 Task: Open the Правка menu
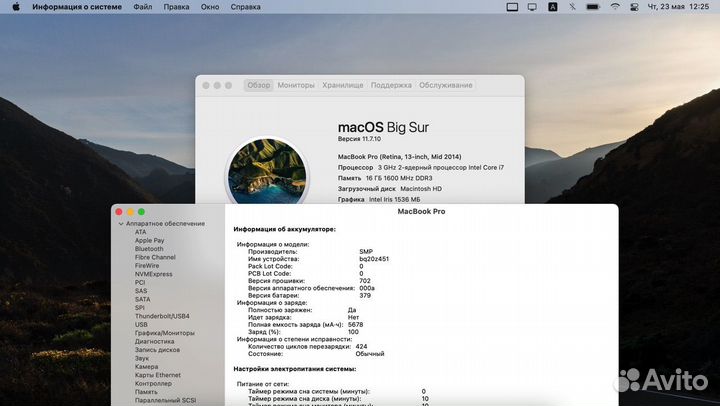(x=176, y=7)
